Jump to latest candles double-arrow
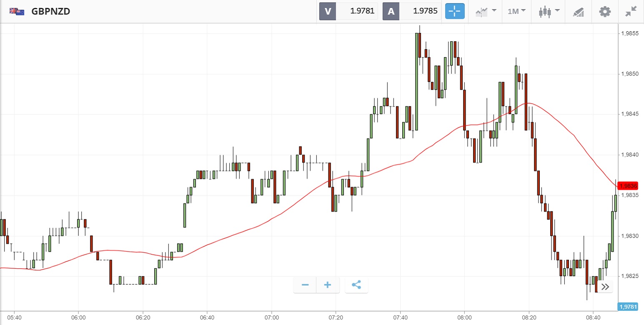Screen dimensions: 644x325 click(605, 287)
